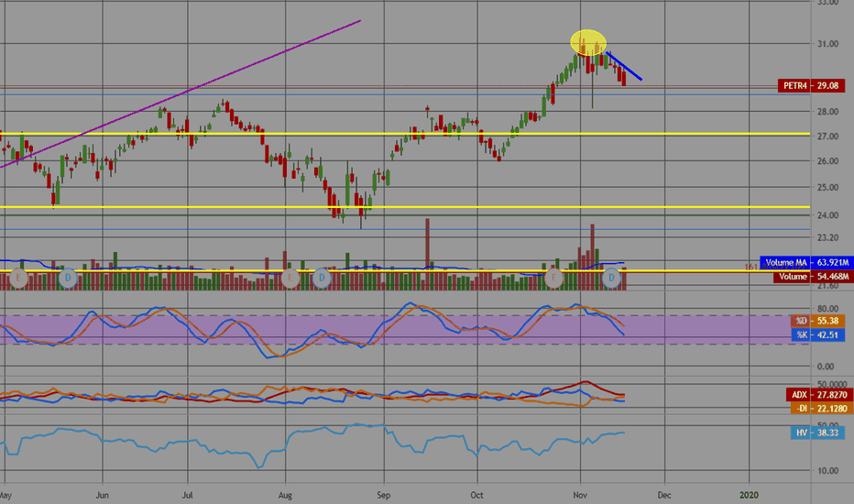The height and width of the screenshot is (504, 854).
Task: Click the Jun label on time axis
Action: (102, 495)
